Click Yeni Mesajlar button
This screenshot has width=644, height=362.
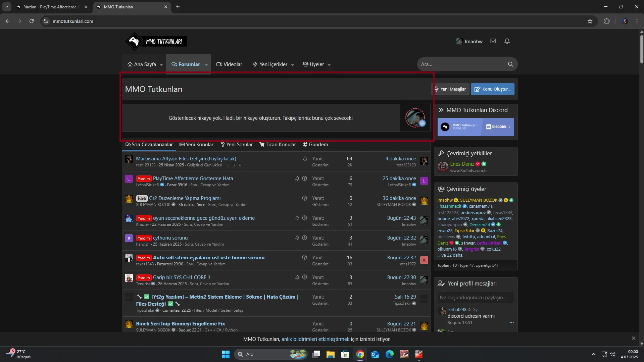(450, 89)
